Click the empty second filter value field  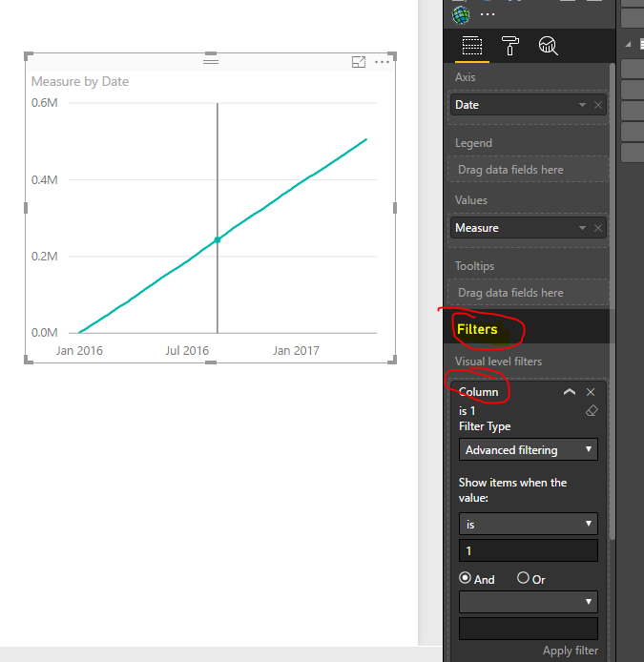(x=529, y=629)
